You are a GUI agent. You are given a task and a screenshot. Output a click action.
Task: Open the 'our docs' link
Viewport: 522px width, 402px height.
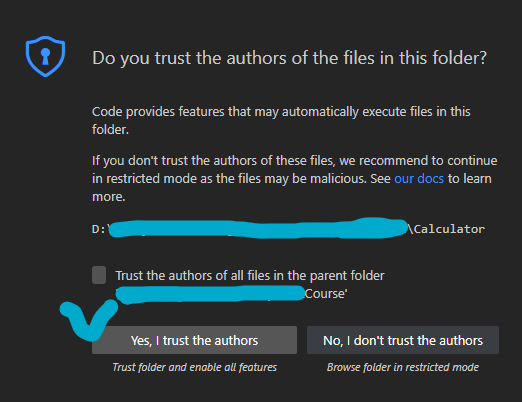coord(419,179)
